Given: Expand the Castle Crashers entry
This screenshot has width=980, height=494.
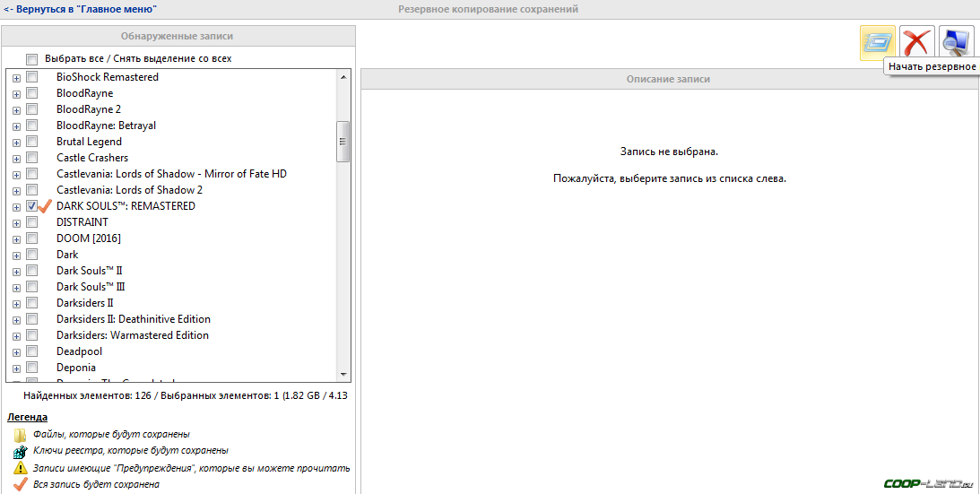Looking at the screenshot, I should [x=16, y=158].
